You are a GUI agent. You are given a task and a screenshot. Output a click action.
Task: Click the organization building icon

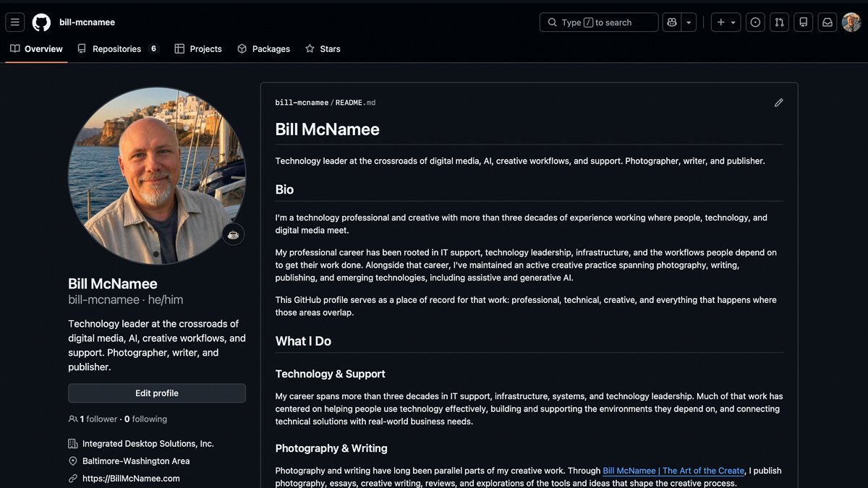(73, 444)
